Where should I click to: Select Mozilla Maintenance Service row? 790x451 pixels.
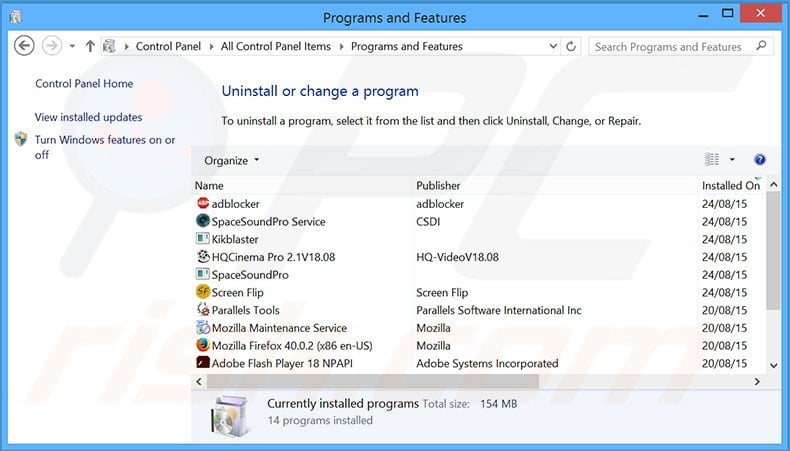tap(479, 328)
